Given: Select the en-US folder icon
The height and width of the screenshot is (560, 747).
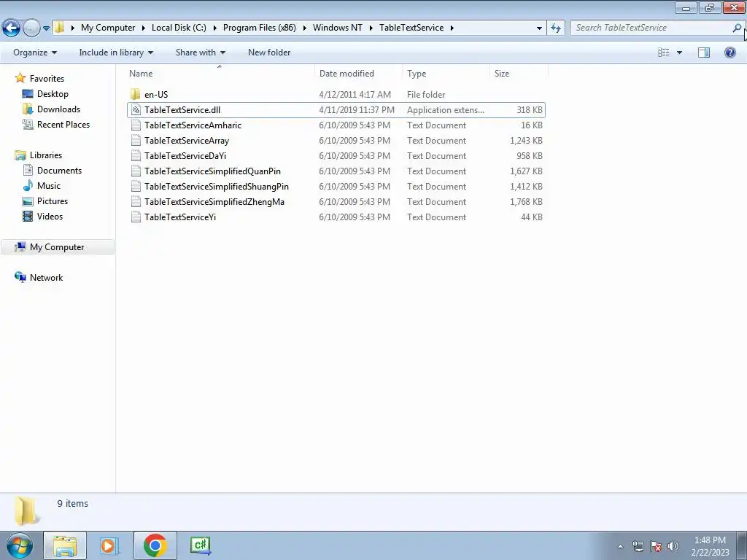Looking at the screenshot, I should [x=136, y=94].
